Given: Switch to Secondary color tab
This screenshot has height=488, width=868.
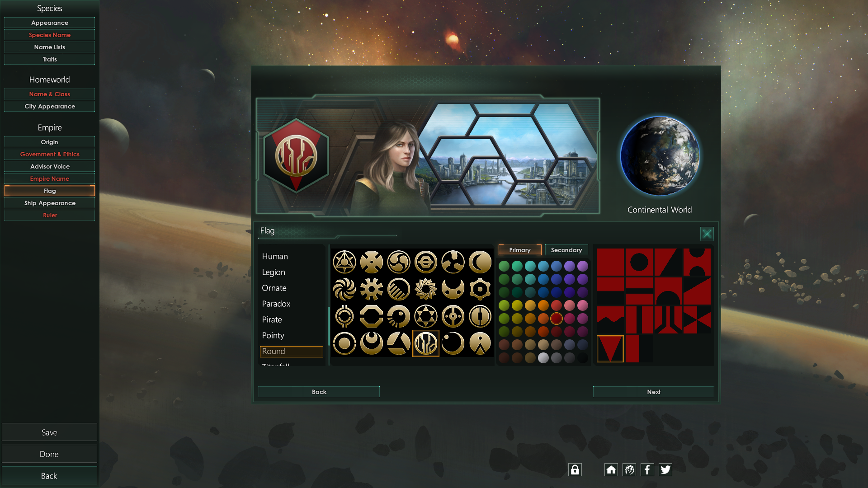Looking at the screenshot, I should tap(566, 250).
